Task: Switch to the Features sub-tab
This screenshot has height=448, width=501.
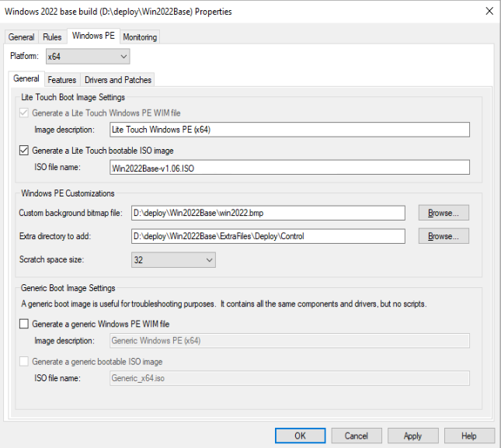Action: pyautogui.click(x=62, y=80)
